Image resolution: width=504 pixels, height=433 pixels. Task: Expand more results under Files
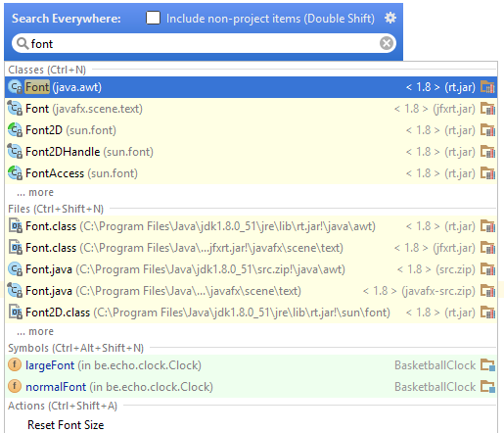click(35, 331)
